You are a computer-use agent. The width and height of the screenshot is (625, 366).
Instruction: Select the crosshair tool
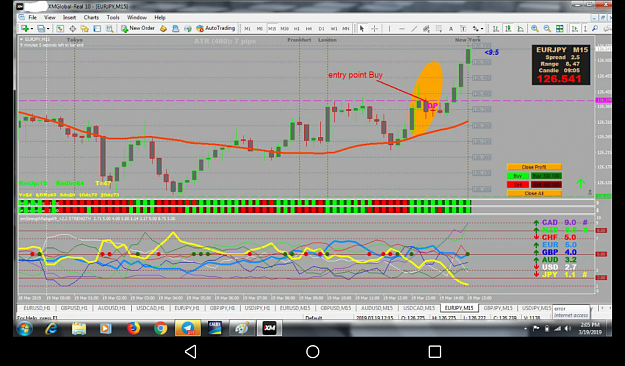(x=374, y=28)
